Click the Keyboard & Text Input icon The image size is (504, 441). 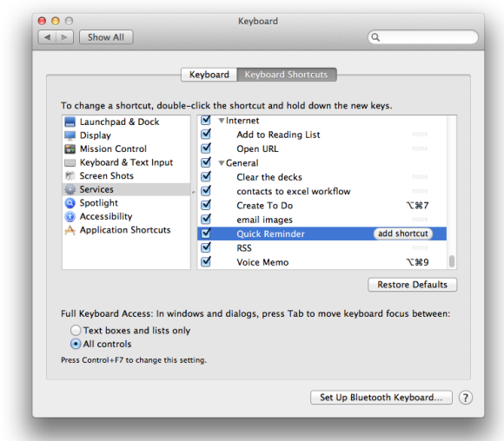(70, 162)
